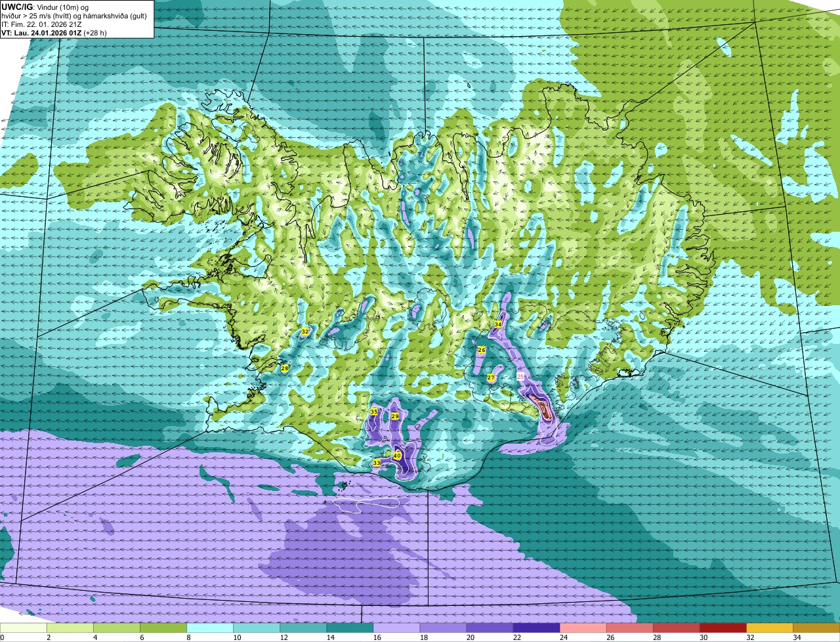This screenshot has width=840, height=642.
Task: Select the 24–26 m/s pink legend swatch
Action: coord(583,628)
